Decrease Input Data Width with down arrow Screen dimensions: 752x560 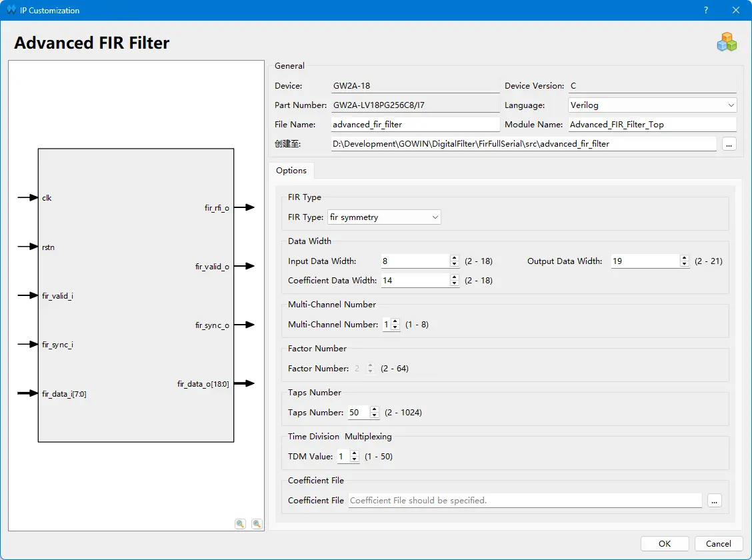coord(454,264)
